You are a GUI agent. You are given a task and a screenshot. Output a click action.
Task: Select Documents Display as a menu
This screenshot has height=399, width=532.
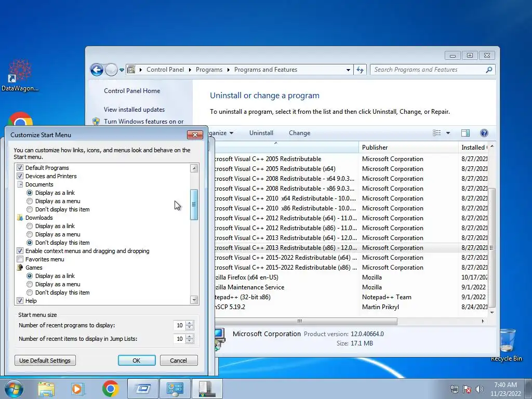pos(30,201)
